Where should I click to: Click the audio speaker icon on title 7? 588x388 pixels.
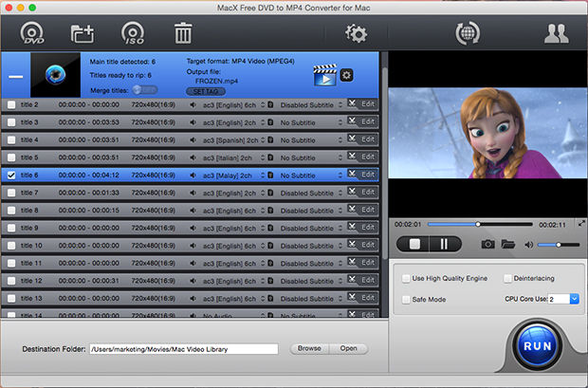(x=193, y=193)
